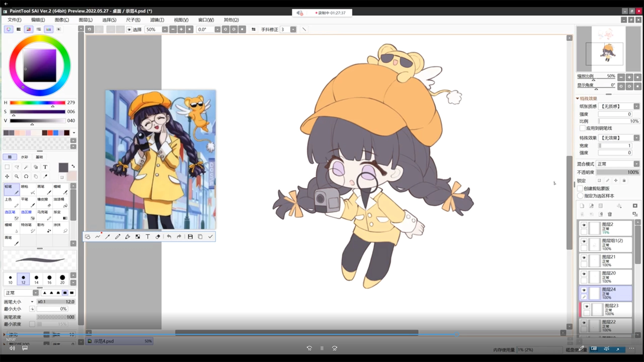Hide layer 图层21 with eye icon
This screenshot has width=644, height=362.
(584, 258)
